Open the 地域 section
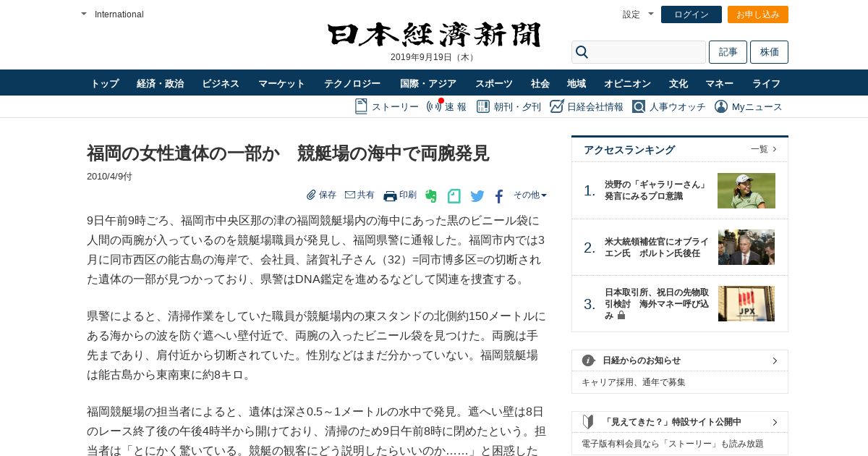Image resolution: width=868 pixels, height=456 pixels. coord(576,83)
